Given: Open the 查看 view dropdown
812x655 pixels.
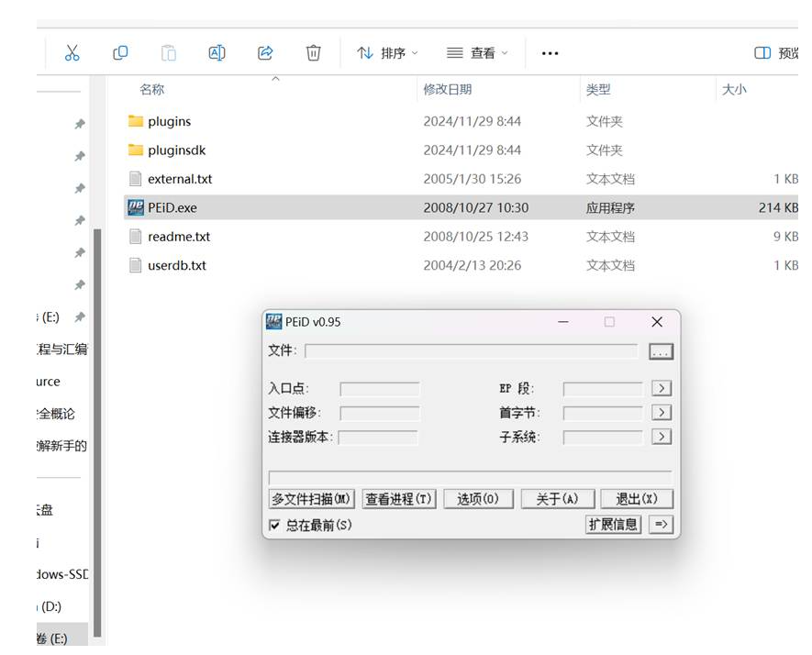Looking at the screenshot, I should click(x=477, y=53).
